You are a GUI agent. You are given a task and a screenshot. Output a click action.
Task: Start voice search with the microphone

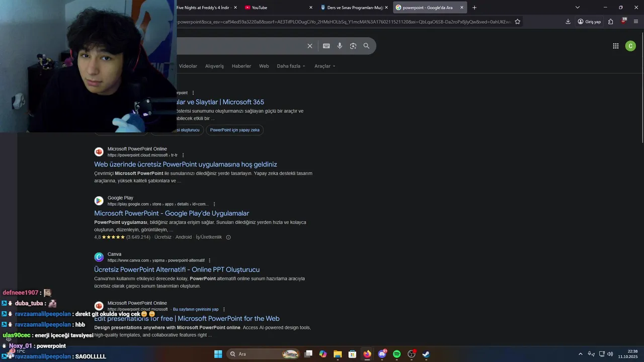[340, 46]
